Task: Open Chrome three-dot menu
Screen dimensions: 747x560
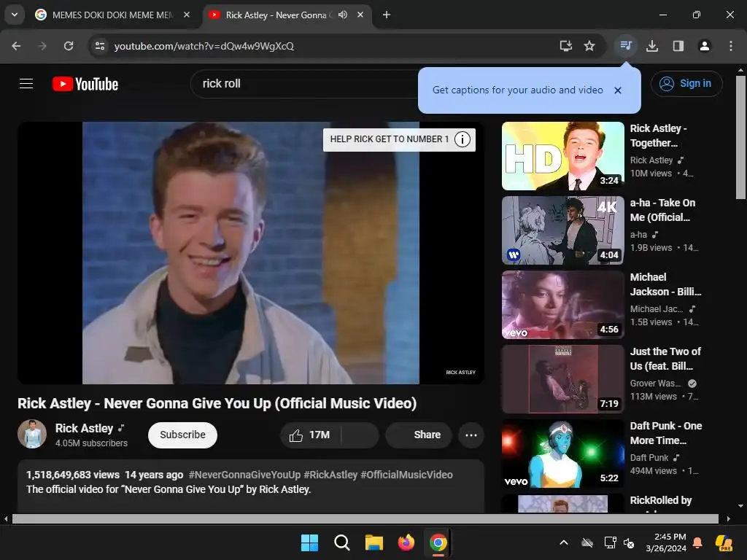Action: (x=731, y=46)
